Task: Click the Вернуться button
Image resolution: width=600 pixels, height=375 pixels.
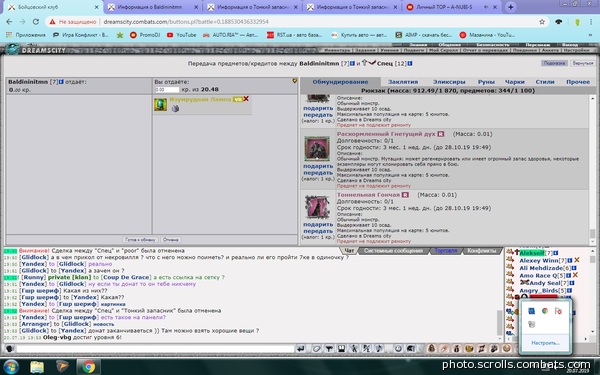Action: 582,63
